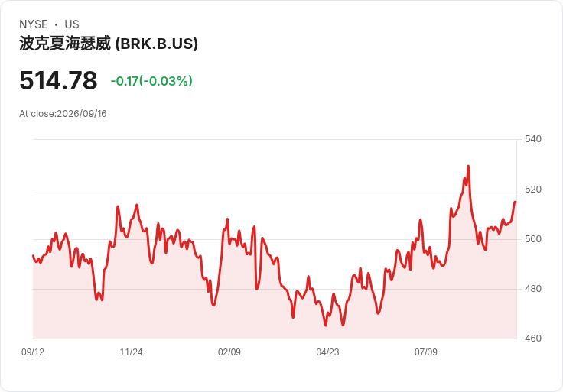The width and height of the screenshot is (563, 392).
Task: Select the 520 y-axis label
Action: (x=533, y=189)
